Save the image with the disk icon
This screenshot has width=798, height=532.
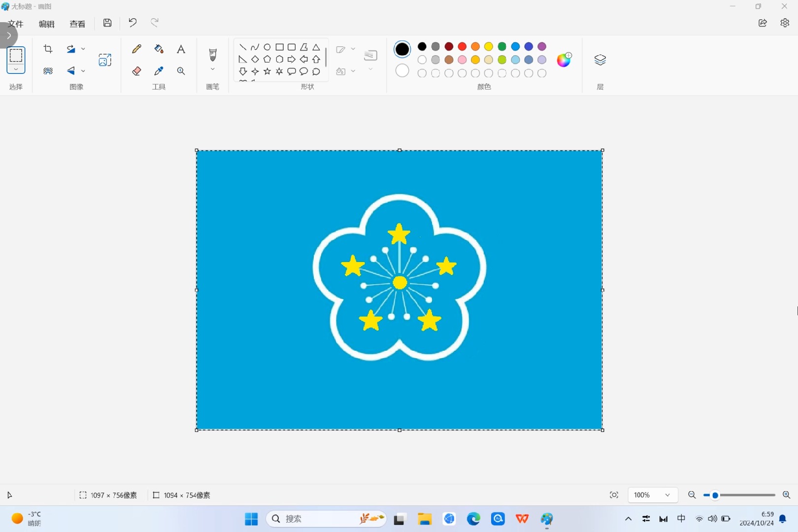tap(107, 23)
